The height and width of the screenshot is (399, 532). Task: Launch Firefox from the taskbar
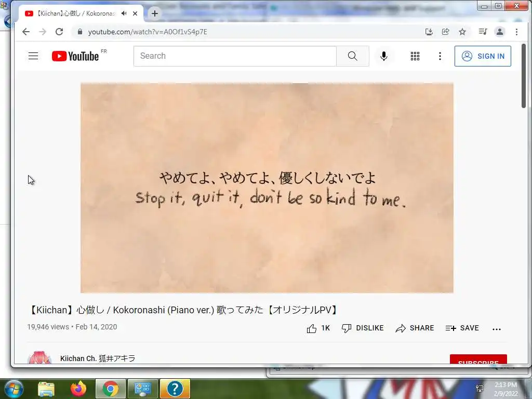coord(78,389)
